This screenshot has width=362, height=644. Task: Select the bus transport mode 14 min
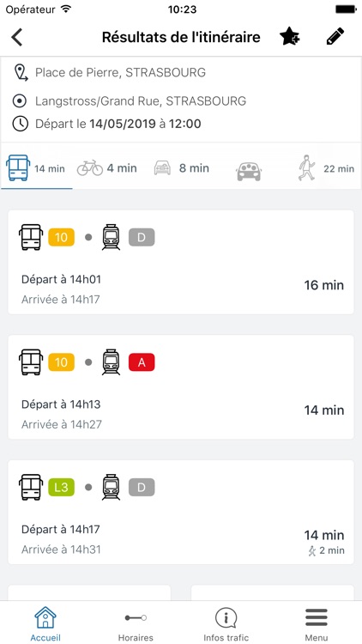[x=36, y=168]
